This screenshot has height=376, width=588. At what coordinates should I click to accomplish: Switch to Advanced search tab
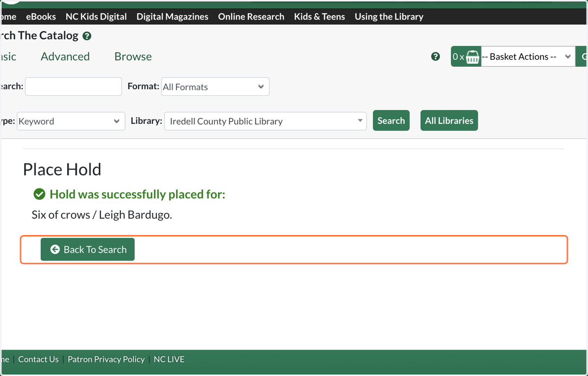(65, 56)
